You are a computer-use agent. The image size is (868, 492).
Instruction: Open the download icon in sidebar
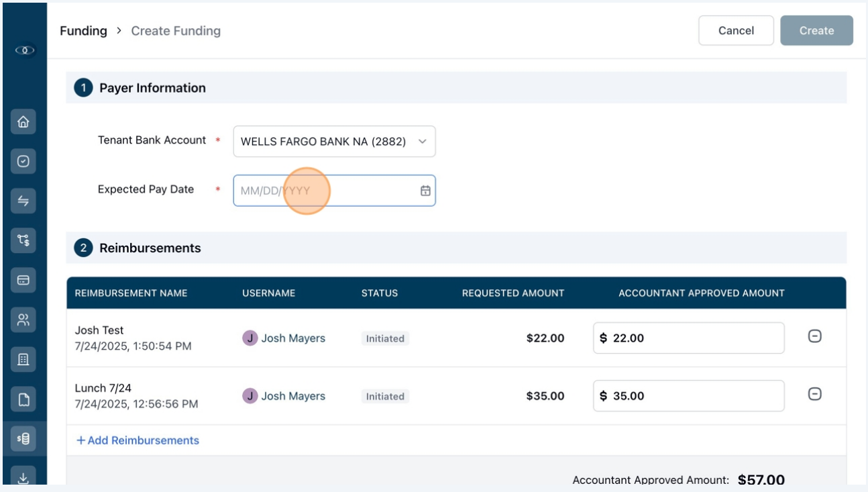tap(23, 478)
